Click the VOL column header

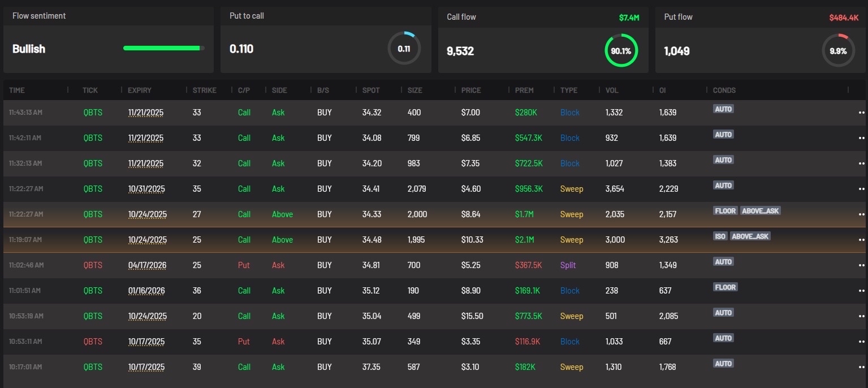tap(612, 90)
